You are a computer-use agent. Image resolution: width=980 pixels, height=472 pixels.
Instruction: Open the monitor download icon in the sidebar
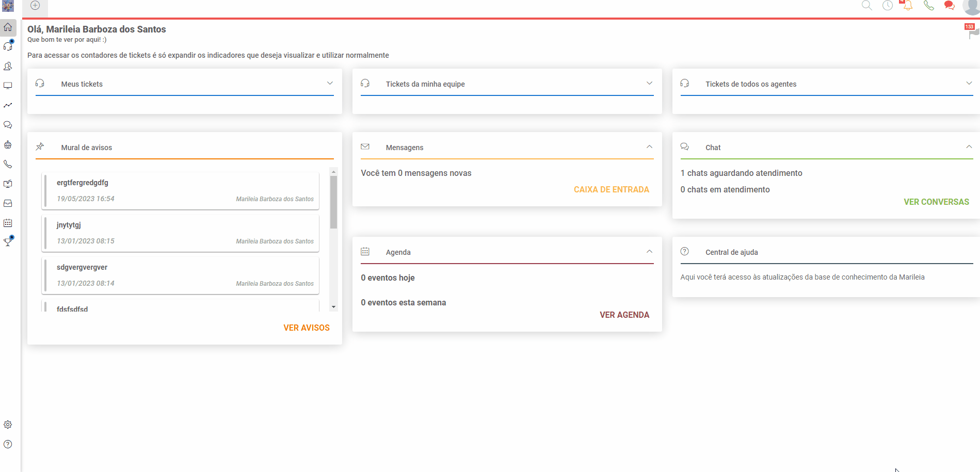tap(8, 184)
